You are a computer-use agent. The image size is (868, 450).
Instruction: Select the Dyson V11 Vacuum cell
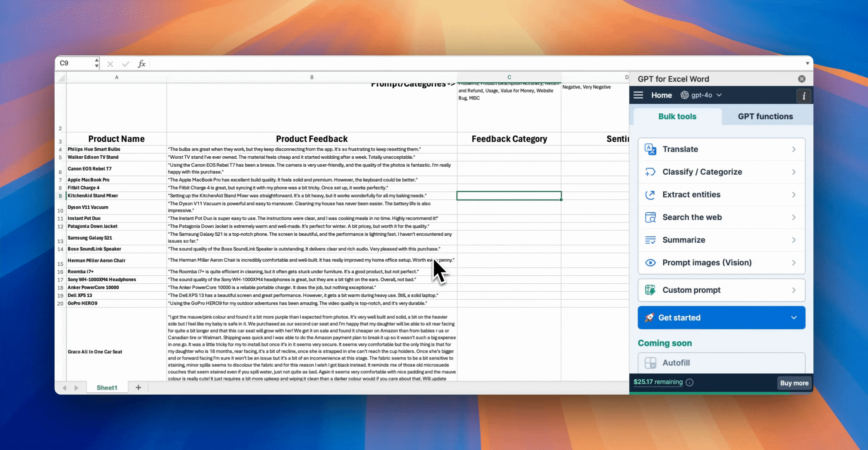[117, 207]
